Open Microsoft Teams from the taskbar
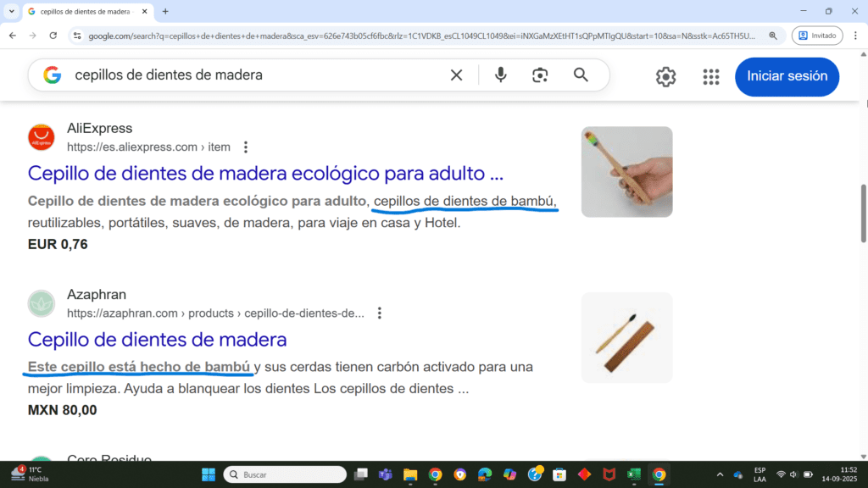The width and height of the screenshot is (868, 488). tap(384, 474)
